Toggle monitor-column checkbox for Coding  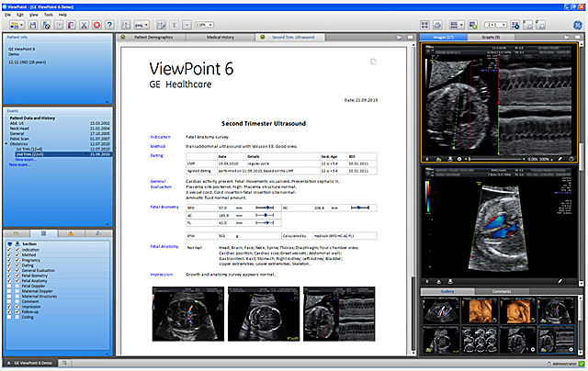tap(9, 317)
